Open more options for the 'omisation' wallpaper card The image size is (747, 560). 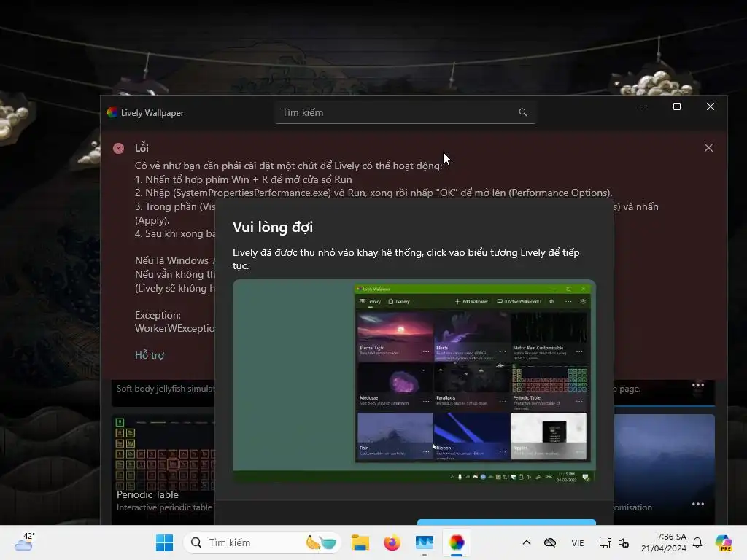point(698,504)
